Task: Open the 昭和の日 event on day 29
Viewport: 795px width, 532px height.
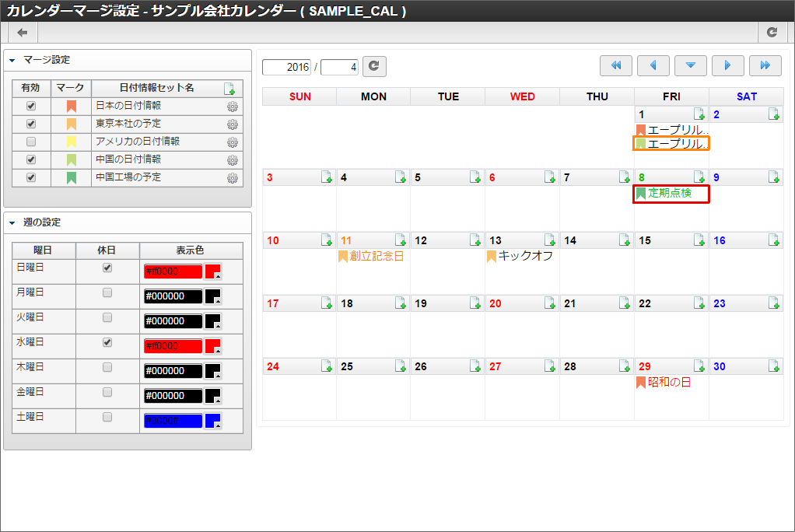Action: [669, 383]
